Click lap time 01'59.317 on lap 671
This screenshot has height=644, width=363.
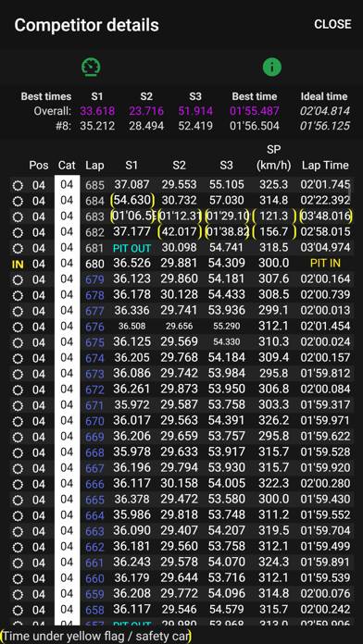click(325, 405)
